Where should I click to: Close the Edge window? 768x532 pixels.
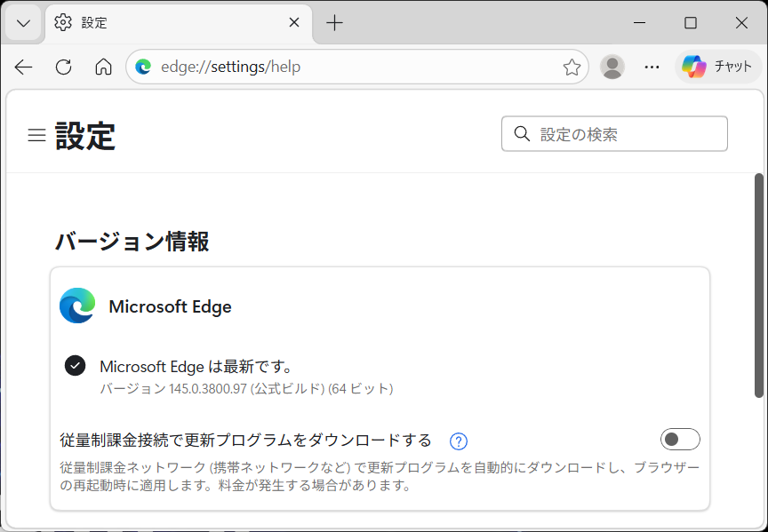pyautogui.click(x=741, y=22)
